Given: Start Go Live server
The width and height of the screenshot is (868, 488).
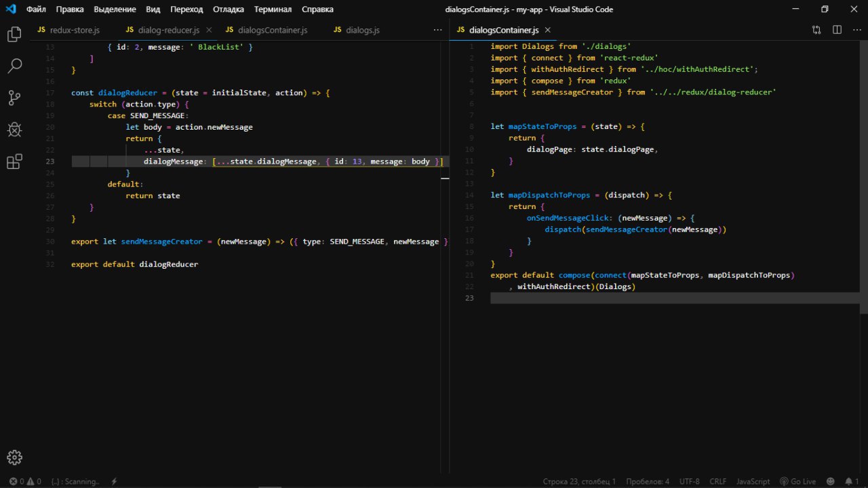Looking at the screenshot, I should pyautogui.click(x=797, y=481).
